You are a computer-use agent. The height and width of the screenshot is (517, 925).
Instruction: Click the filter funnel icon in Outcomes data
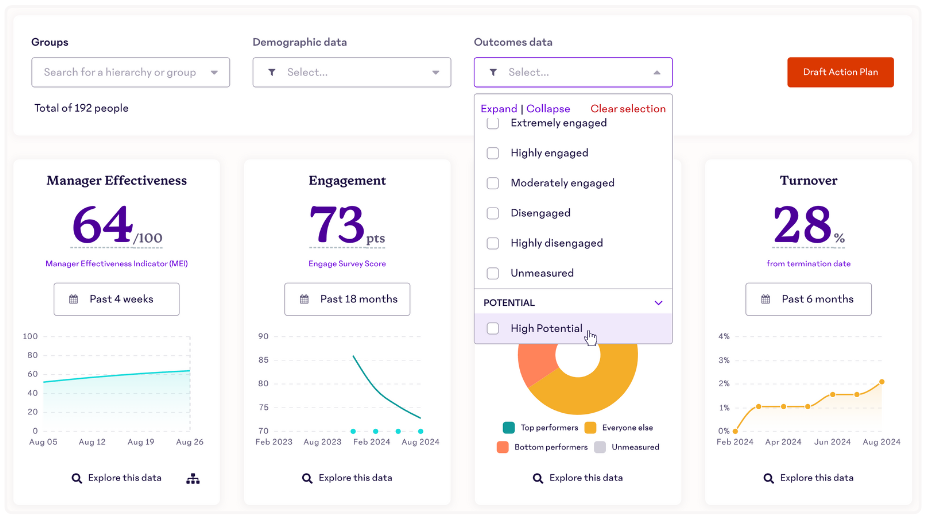point(493,73)
